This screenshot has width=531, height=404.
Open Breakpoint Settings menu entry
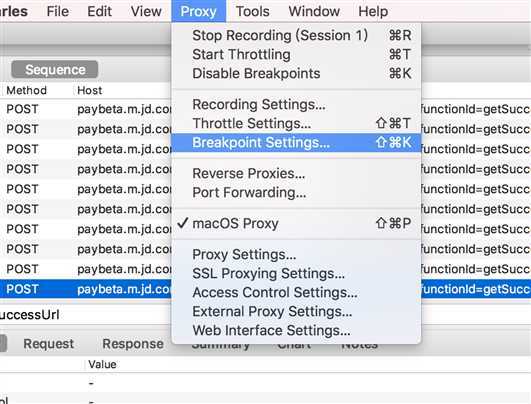pos(296,143)
